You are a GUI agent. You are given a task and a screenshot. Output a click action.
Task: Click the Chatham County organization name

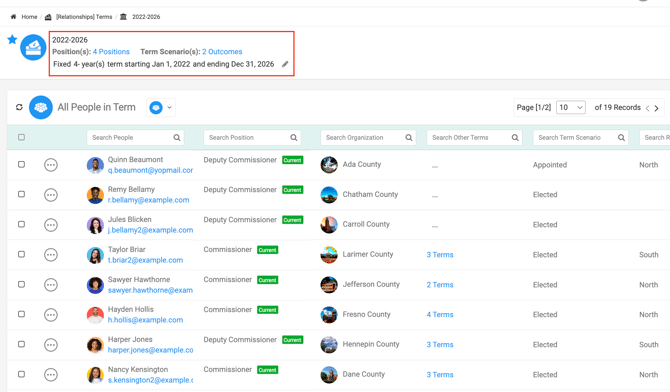click(x=370, y=195)
